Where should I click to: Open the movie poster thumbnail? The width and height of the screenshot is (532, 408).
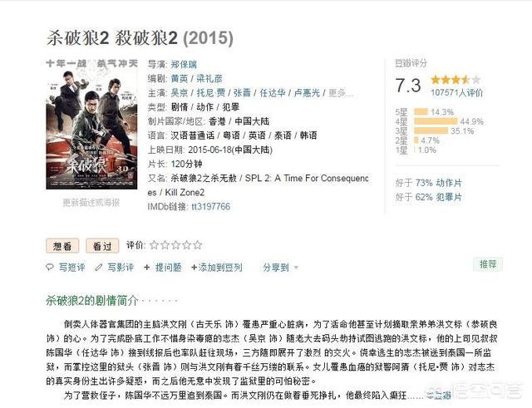tap(91, 125)
